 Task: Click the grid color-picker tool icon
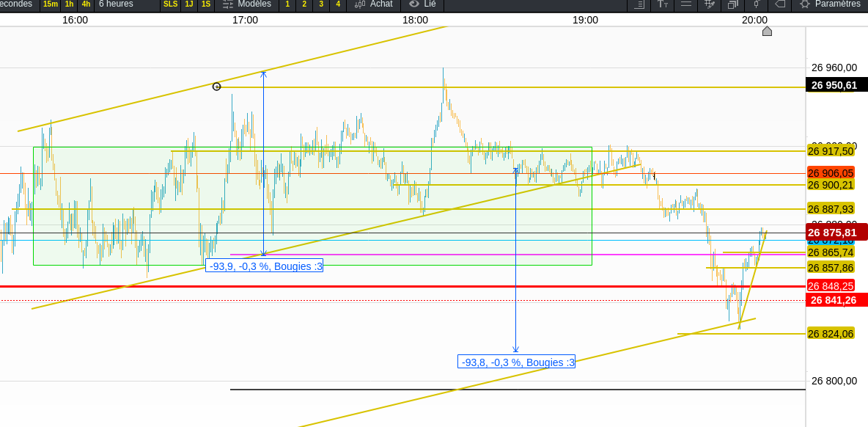tap(710, 4)
